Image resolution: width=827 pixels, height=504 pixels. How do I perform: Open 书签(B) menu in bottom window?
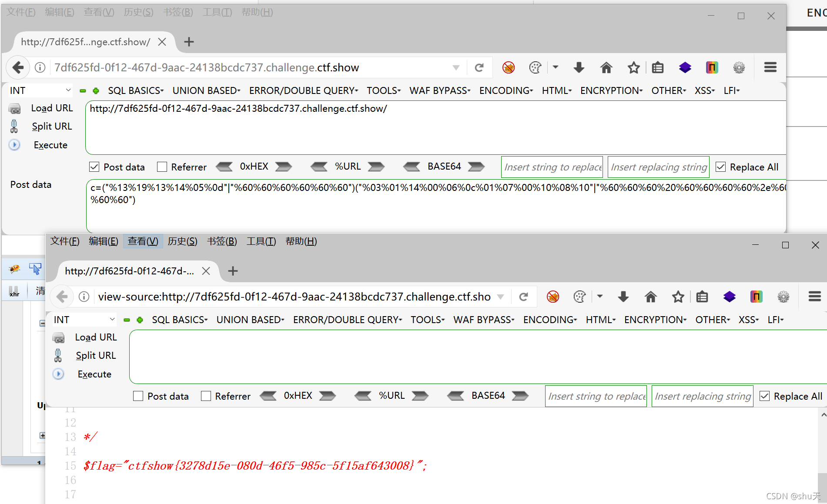coord(222,241)
